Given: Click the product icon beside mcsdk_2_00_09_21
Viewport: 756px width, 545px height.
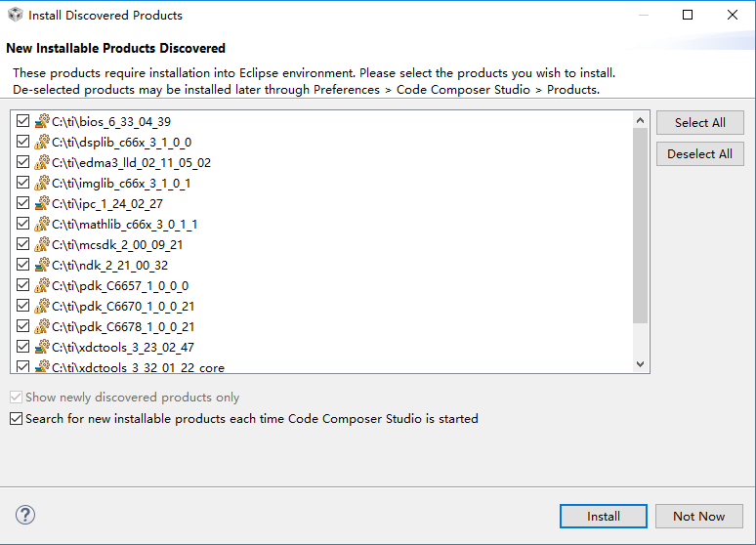Looking at the screenshot, I should point(42,244).
